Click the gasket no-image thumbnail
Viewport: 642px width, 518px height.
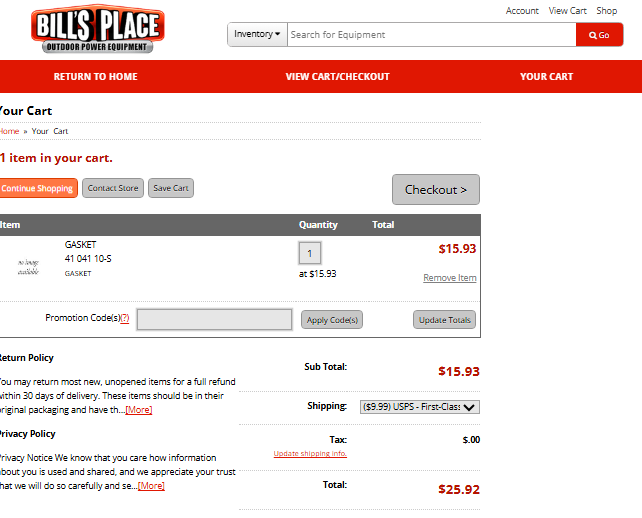(x=28, y=266)
